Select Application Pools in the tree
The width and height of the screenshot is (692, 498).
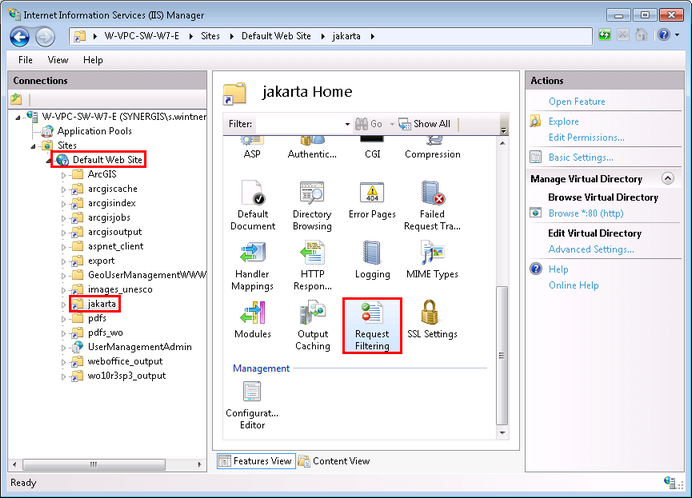coord(94,131)
